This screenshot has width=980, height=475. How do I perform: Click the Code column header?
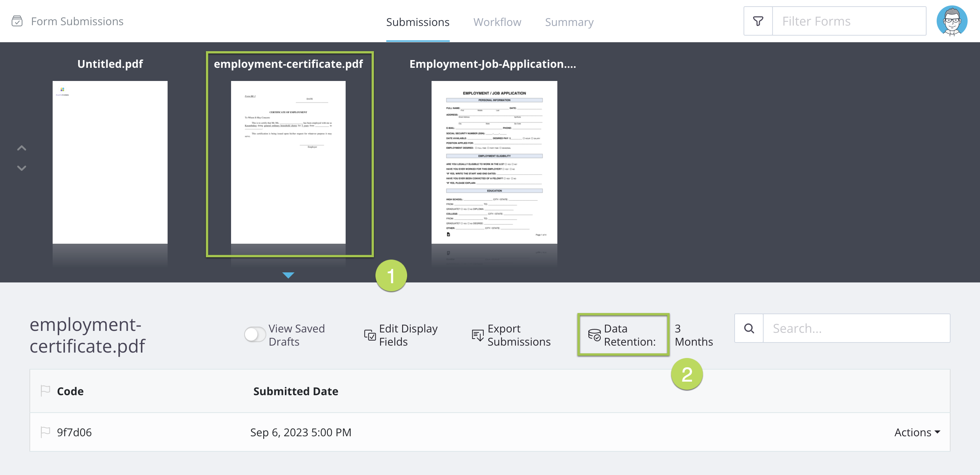70,391
